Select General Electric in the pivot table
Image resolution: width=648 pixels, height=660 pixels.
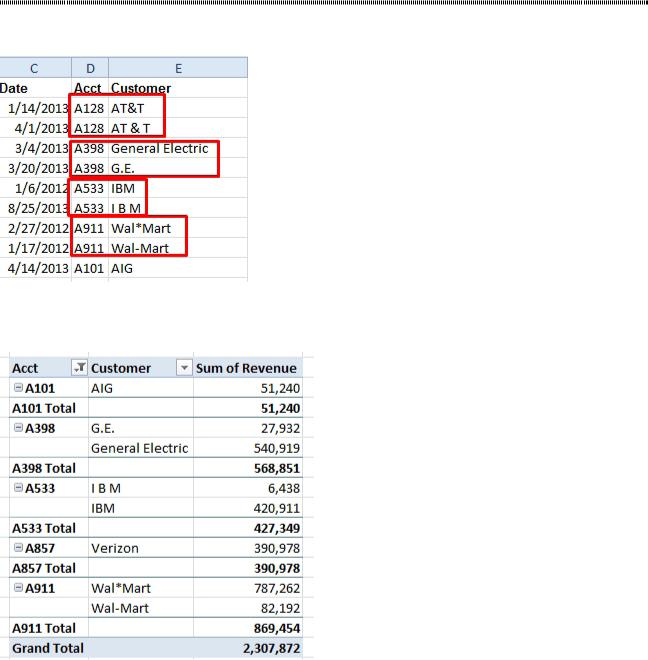pos(141,448)
